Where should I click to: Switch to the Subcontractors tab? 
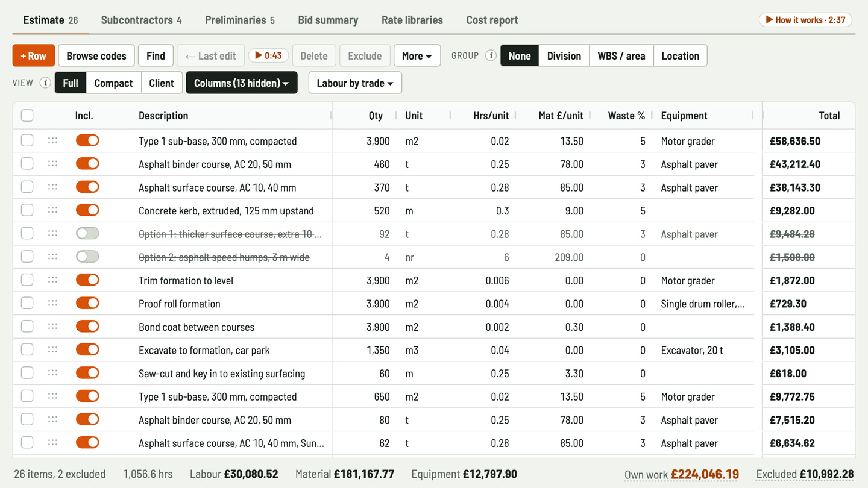pos(141,20)
